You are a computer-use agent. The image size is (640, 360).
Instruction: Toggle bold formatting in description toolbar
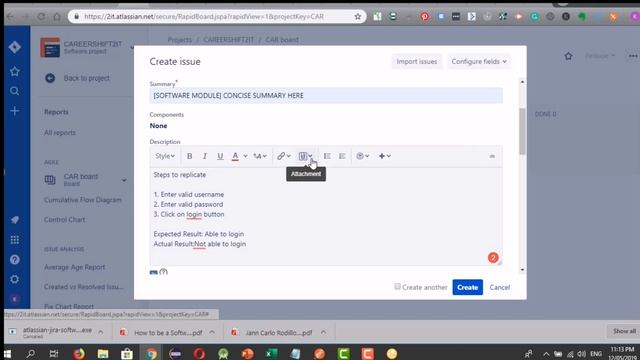[189, 156]
